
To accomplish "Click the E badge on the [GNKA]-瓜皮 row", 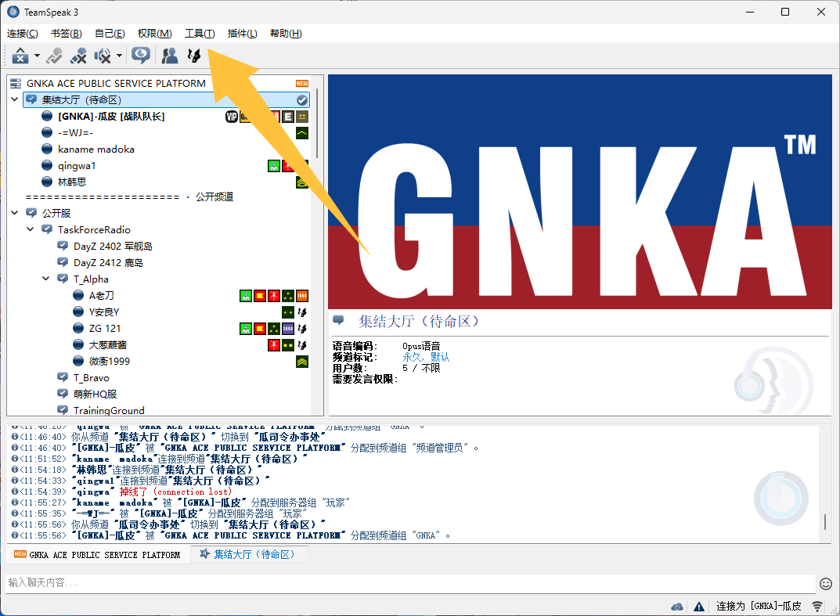I will click(288, 117).
